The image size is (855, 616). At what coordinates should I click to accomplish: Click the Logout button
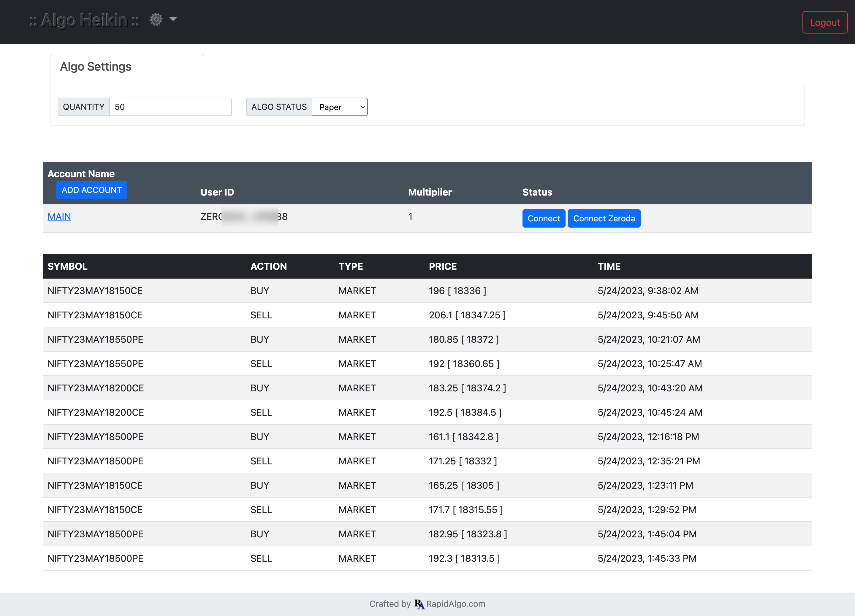pyautogui.click(x=824, y=23)
